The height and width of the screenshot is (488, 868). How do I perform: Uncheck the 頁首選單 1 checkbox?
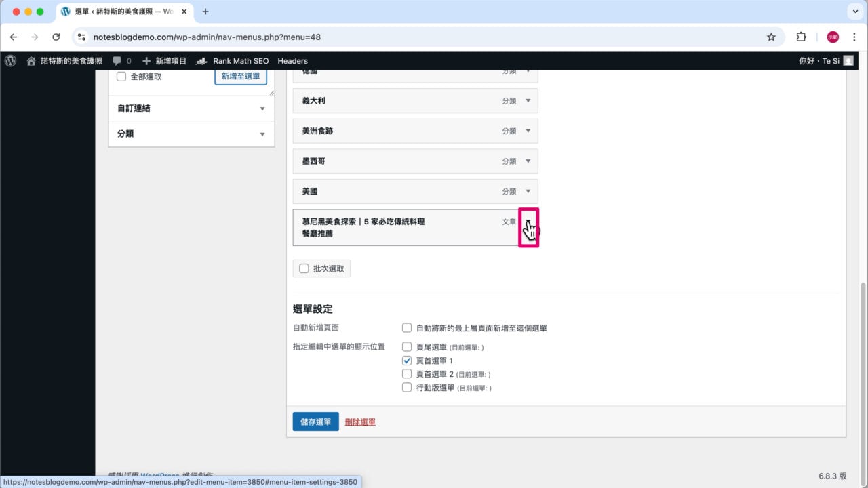click(407, 361)
